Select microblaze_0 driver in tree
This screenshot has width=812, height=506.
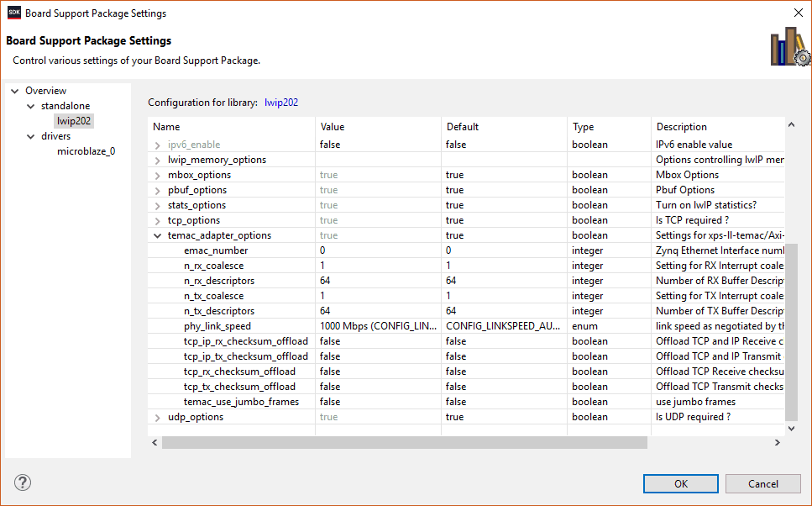click(x=86, y=151)
